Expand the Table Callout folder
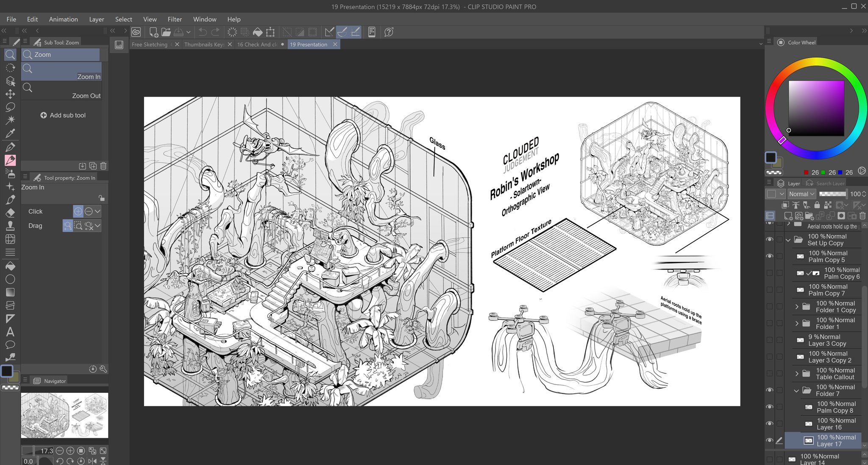The image size is (868, 465). (x=797, y=373)
